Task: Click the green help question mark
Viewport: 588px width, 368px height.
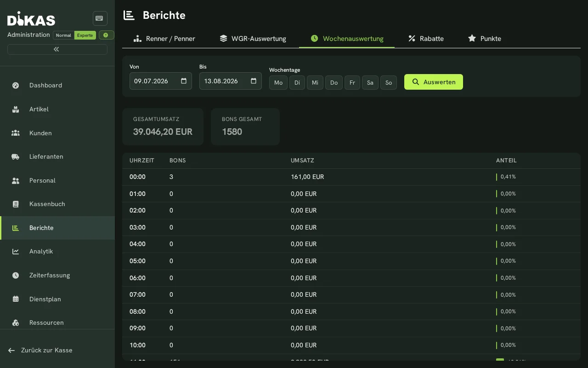Action: pos(107,35)
